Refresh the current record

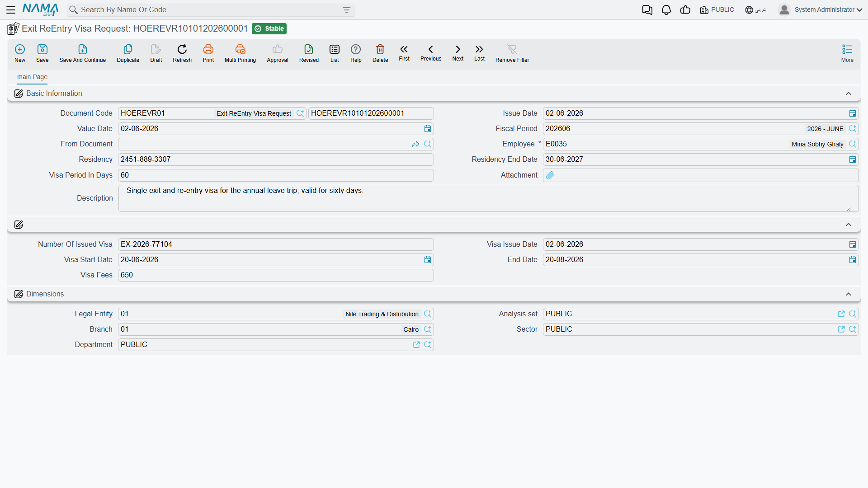pos(182,53)
